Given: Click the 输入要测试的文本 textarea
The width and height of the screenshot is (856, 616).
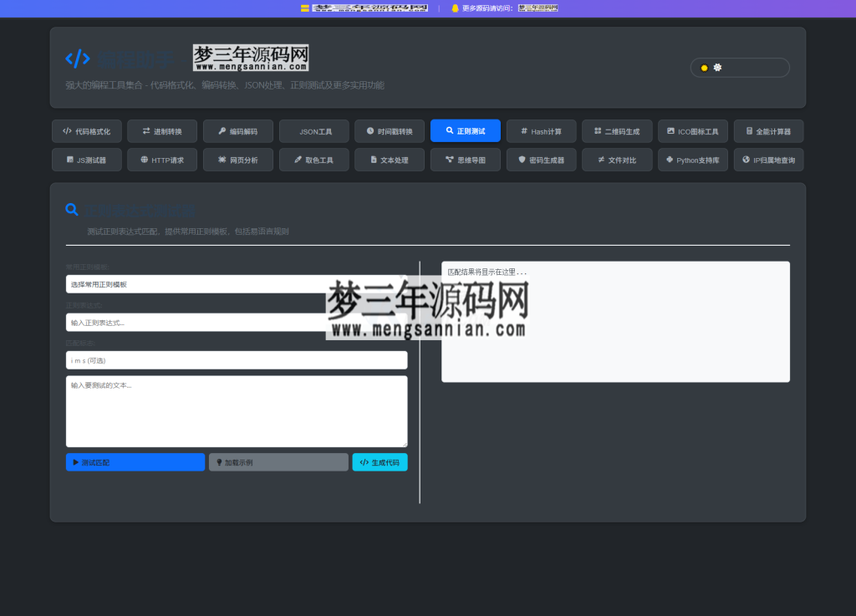Looking at the screenshot, I should (x=237, y=411).
